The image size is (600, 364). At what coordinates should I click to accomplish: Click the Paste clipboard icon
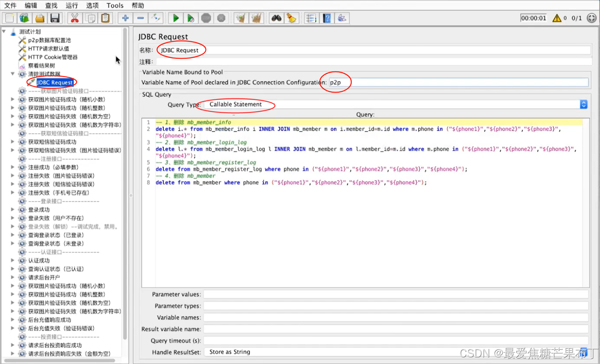point(105,18)
